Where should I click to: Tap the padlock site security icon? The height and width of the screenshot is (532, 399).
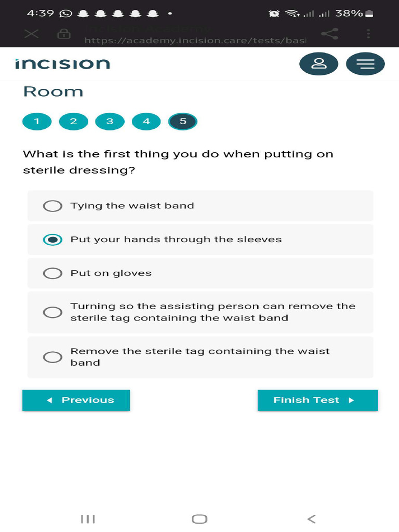pyautogui.click(x=64, y=34)
